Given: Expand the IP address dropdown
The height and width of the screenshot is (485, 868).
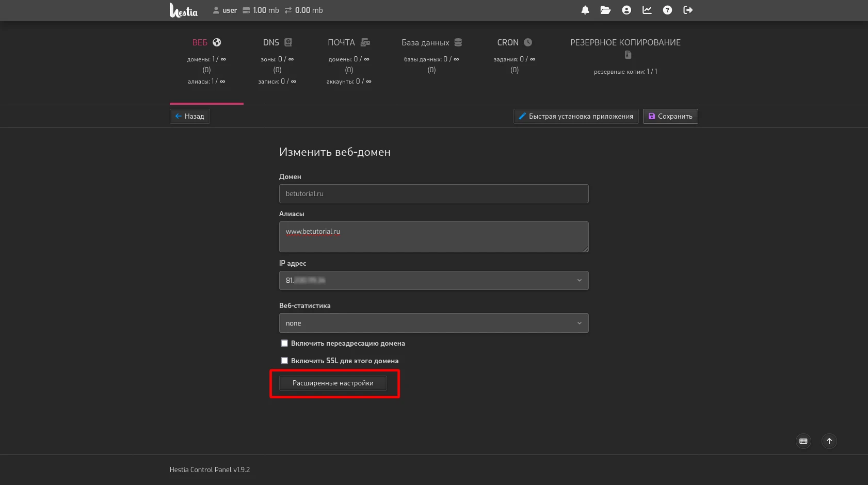Looking at the screenshot, I should (x=433, y=281).
